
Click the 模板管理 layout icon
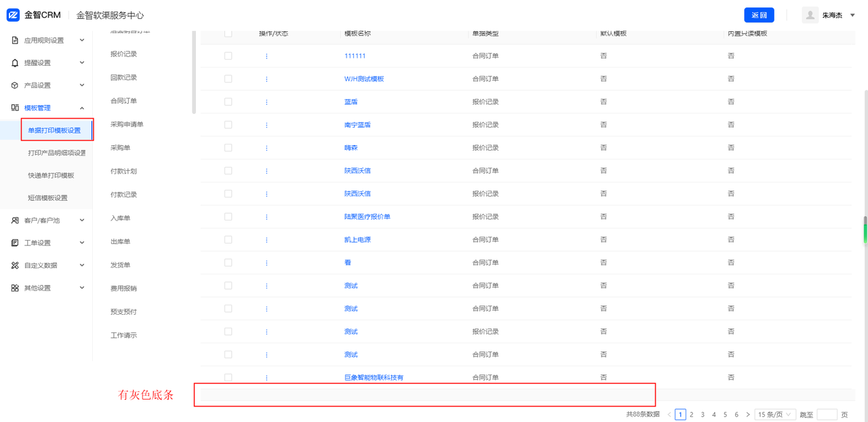click(x=15, y=108)
